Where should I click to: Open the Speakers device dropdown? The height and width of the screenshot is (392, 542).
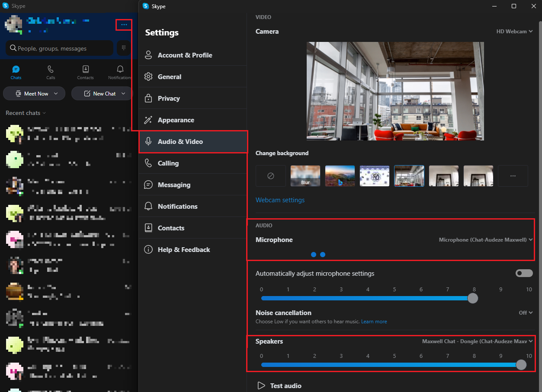(478, 341)
